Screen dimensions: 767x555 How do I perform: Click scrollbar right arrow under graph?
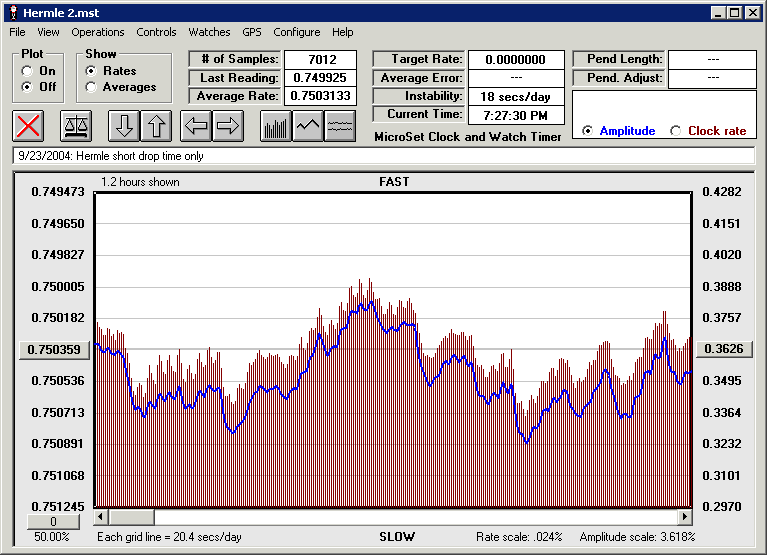pos(685,517)
